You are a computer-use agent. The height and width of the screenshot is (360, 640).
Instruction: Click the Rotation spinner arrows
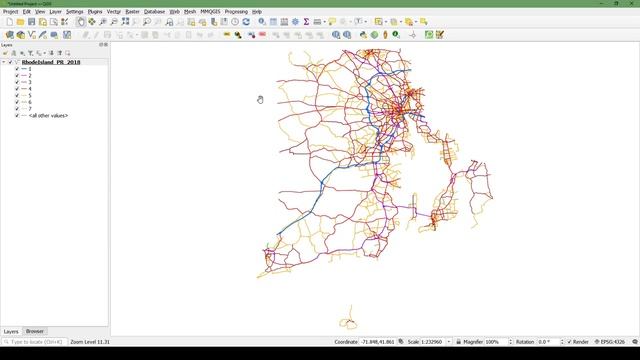562,342
